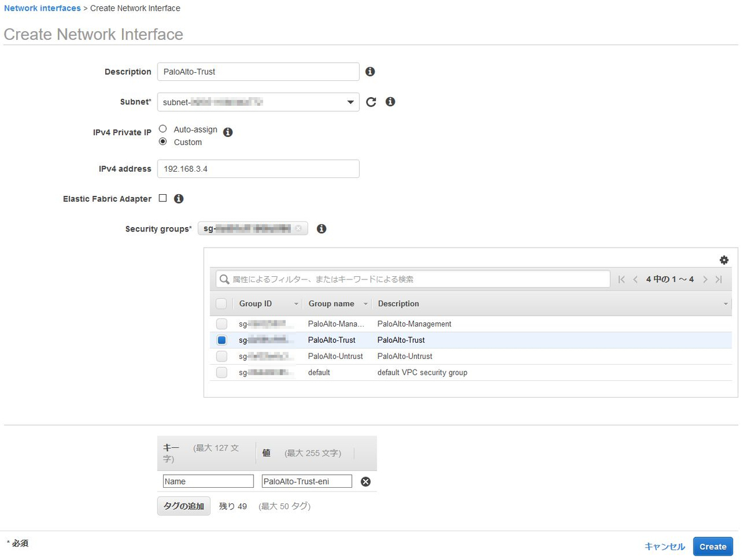
Task: Remove the selected security group chip
Action: tap(298, 228)
